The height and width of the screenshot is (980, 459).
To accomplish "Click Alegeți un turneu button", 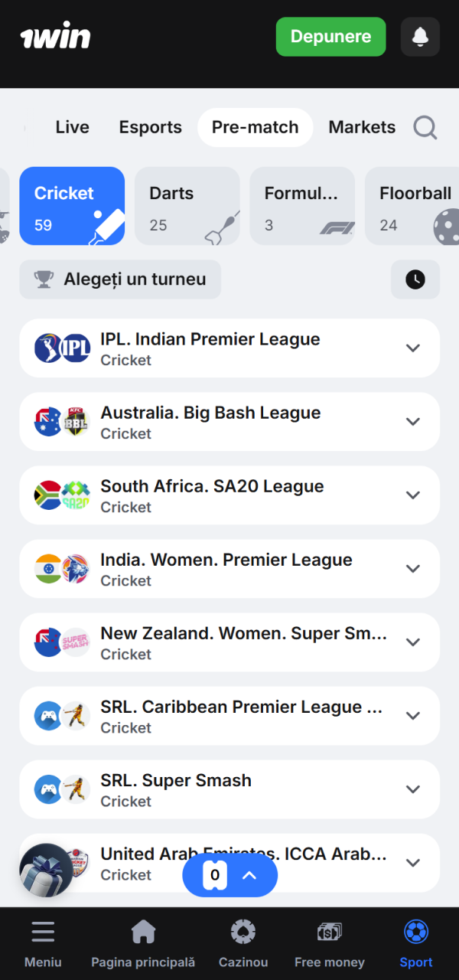I will tap(120, 279).
